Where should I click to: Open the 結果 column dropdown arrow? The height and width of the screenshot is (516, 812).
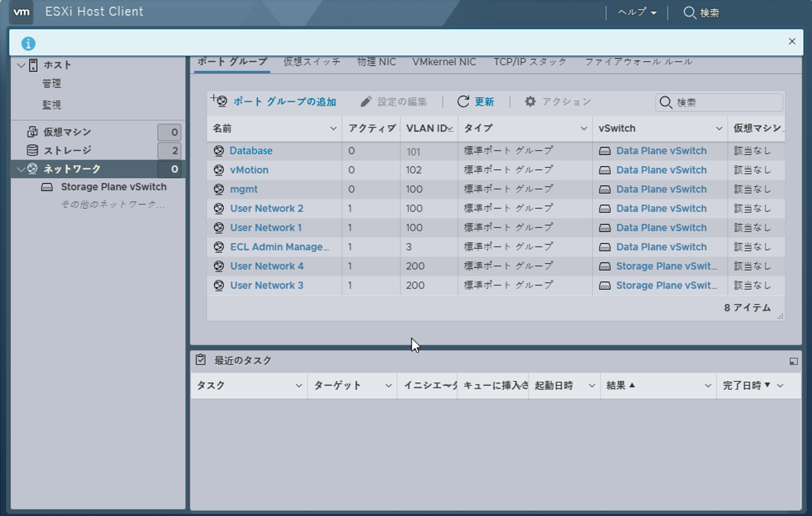coord(708,385)
